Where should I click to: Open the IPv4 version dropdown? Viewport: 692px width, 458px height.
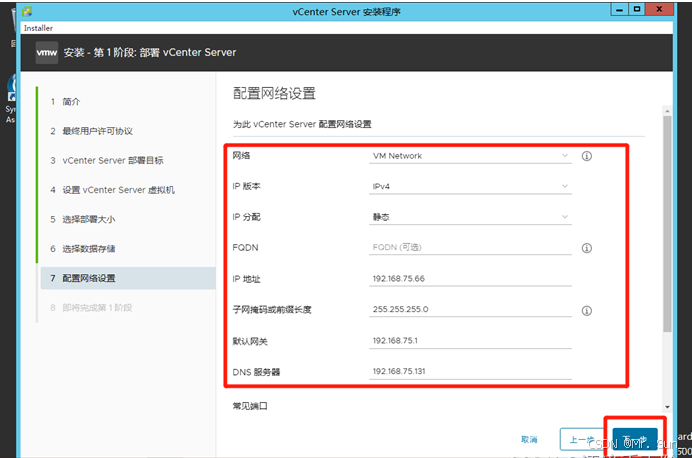coord(470,186)
